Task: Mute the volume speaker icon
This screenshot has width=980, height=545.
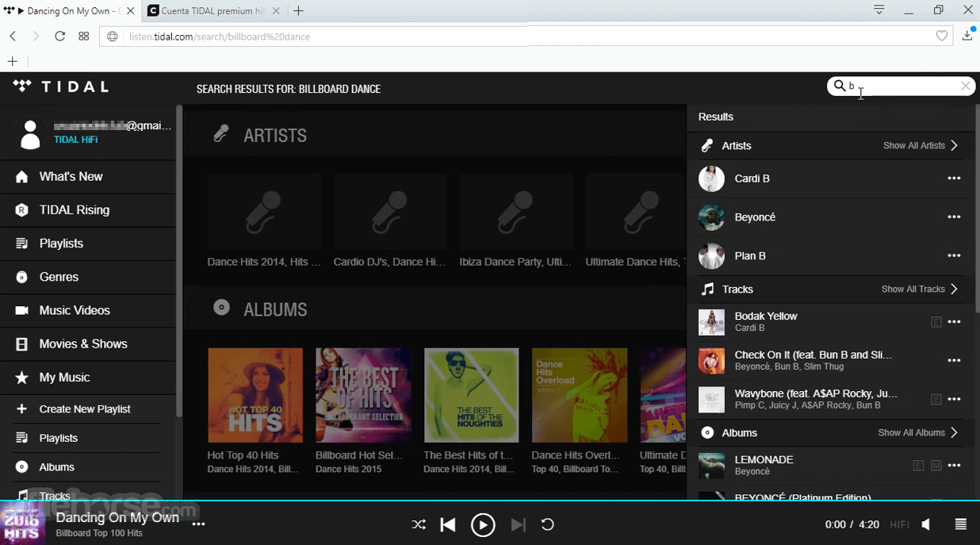Action: [x=925, y=524]
